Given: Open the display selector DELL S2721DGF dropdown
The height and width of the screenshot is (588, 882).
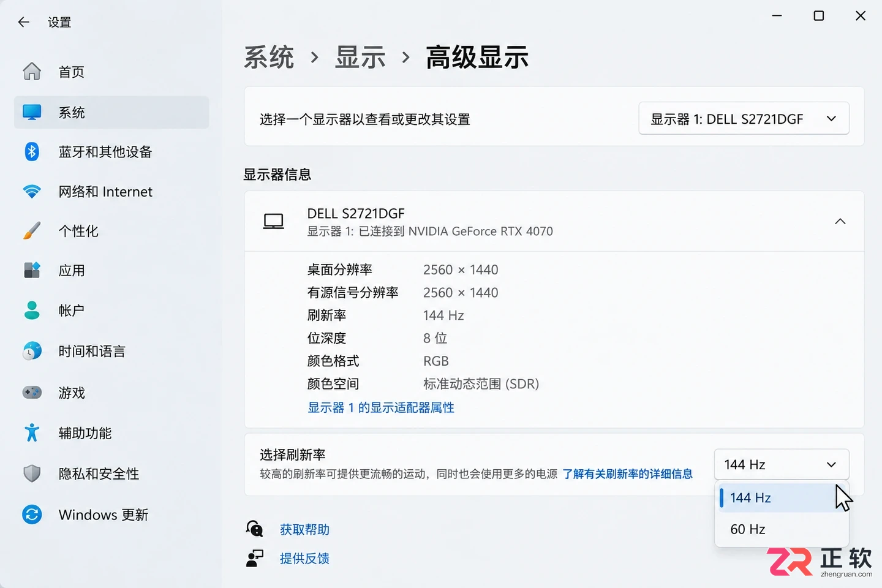Looking at the screenshot, I should point(744,119).
